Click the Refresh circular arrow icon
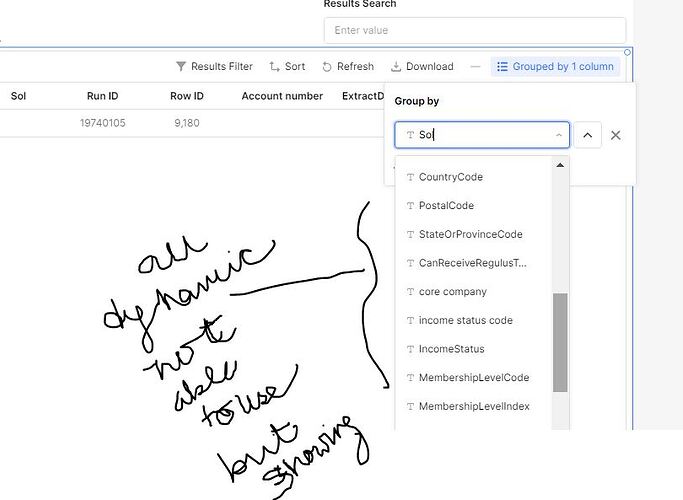Image resolution: width=683 pixels, height=500 pixels. 327,67
